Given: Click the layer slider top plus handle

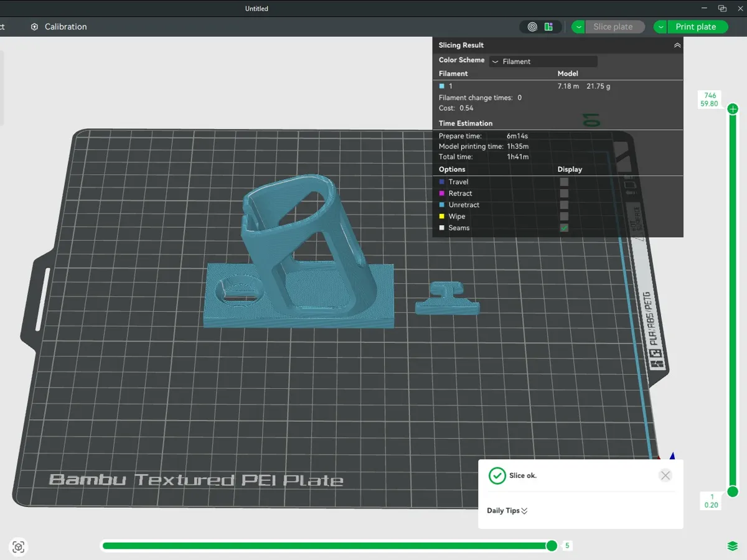Looking at the screenshot, I should pyautogui.click(x=733, y=109).
